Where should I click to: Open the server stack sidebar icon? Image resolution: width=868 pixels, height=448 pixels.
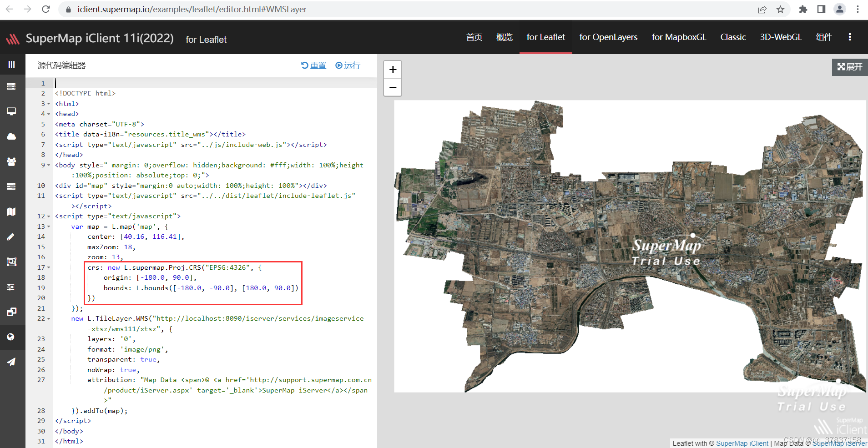pyautogui.click(x=12, y=86)
